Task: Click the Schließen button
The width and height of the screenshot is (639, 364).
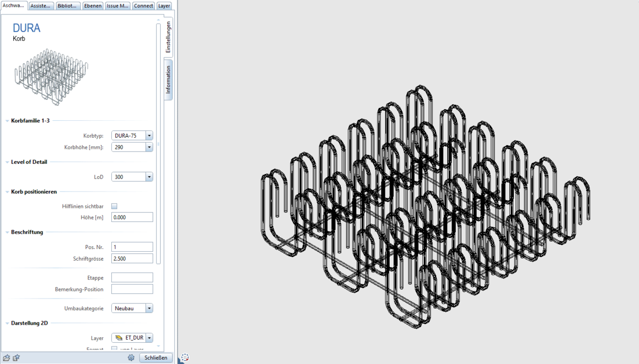Action: click(x=156, y=358)
